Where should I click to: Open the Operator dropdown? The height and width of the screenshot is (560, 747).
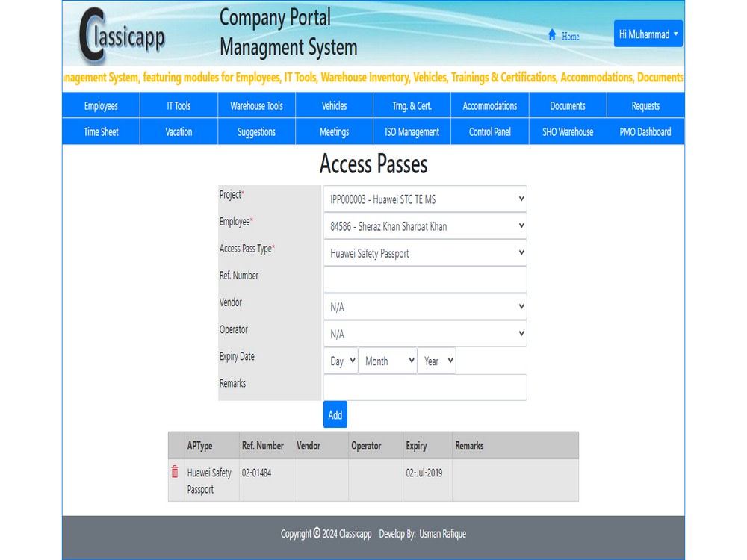coord(424,334)
